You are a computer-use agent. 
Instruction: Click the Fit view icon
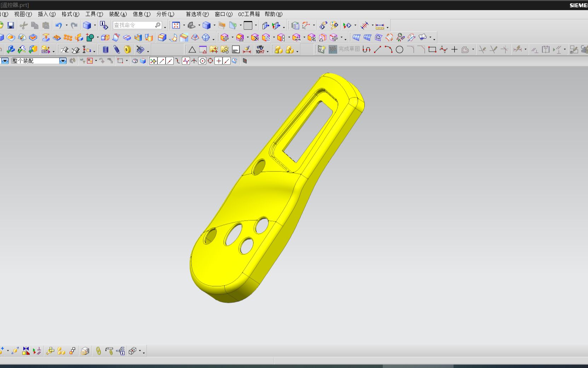(176, 26)
